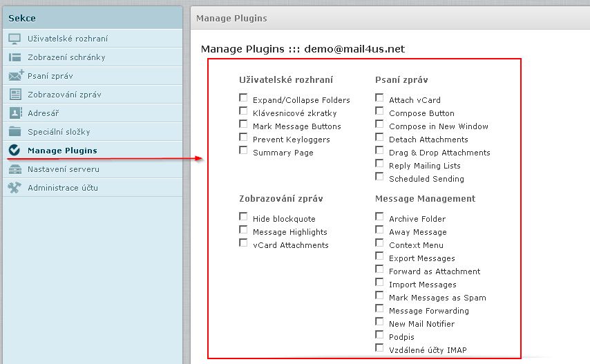Enable the Message Highlights checkbox

243,230
